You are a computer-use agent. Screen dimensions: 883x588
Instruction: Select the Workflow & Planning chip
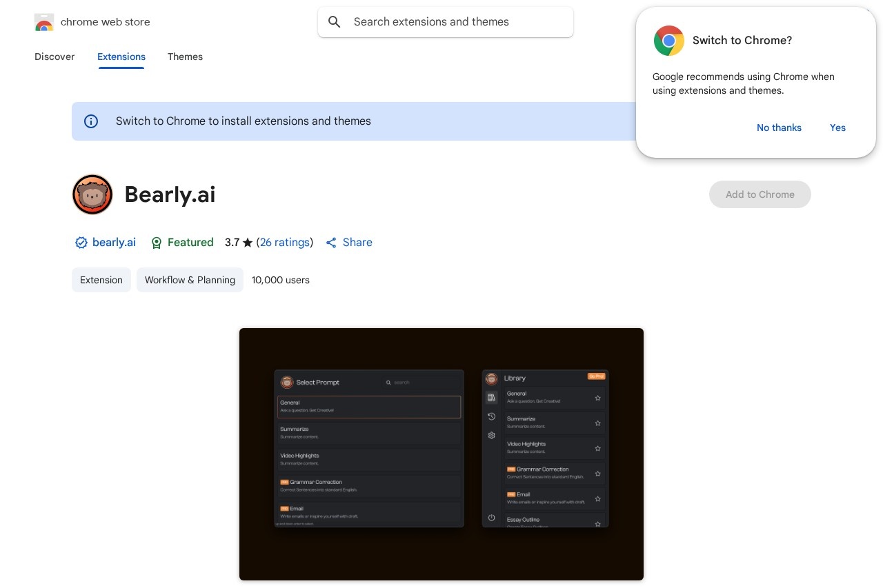click(190, 280)
